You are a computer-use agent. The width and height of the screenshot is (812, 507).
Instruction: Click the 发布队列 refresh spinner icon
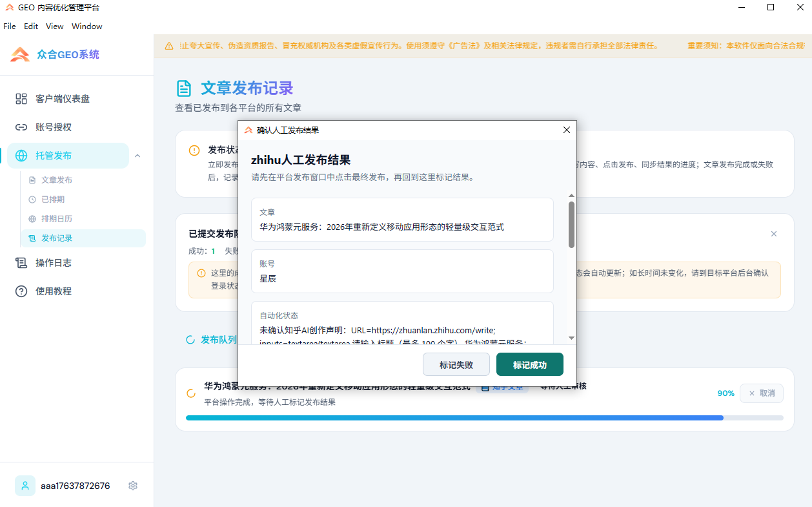pyautogui.click(x=190, y=340)
